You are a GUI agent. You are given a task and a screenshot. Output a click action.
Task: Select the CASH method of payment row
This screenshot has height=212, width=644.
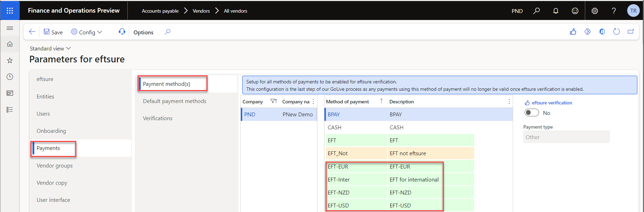tap(419, 127)
